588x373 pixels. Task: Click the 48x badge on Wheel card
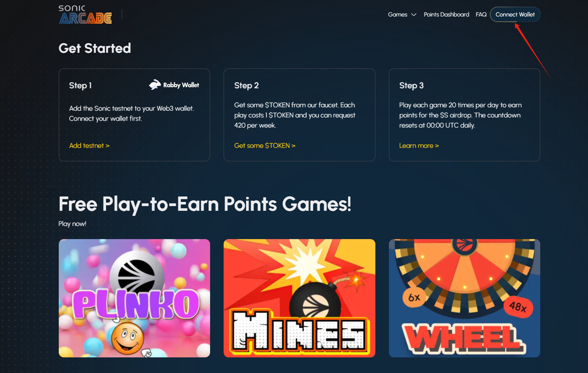(518, 307)
